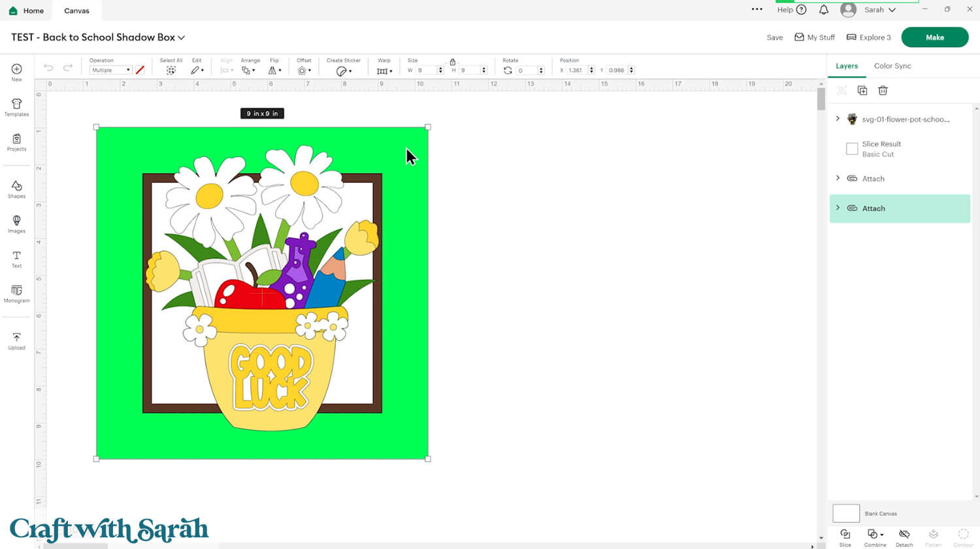
Task: Open the Sarah account dropdown
Action: pyautogui.click(x=880, y=10)
